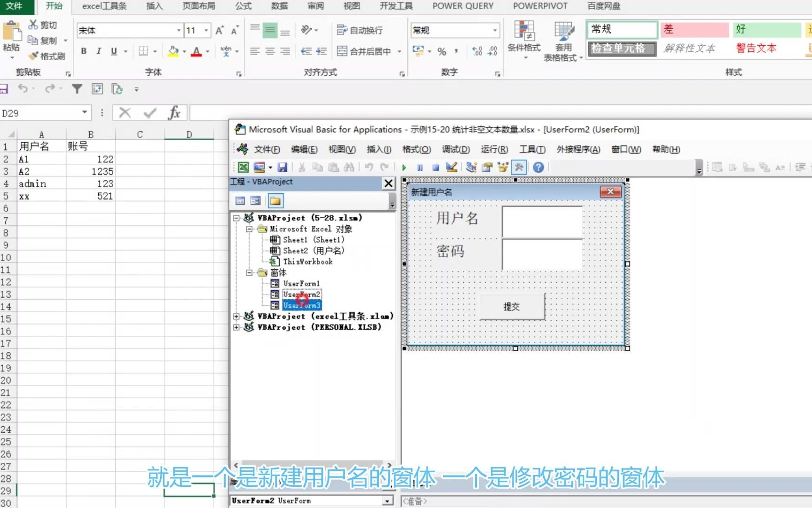Open the 公式 ribbon tab
The image size is (812, 508).
coord(243,6)
